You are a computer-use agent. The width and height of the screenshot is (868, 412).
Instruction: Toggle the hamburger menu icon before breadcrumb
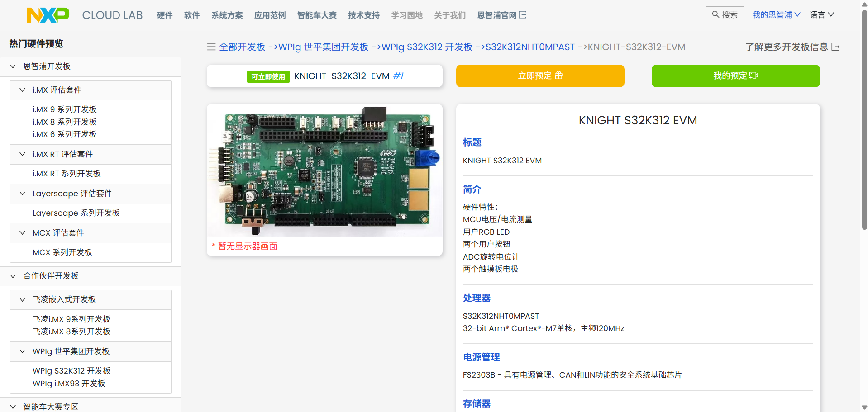tap(211, 47)
